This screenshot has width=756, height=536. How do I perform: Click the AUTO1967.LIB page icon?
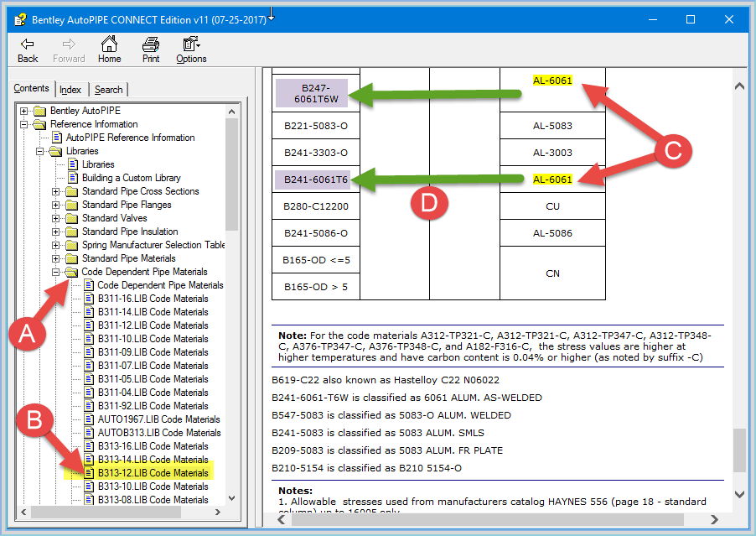click(89, 419)
